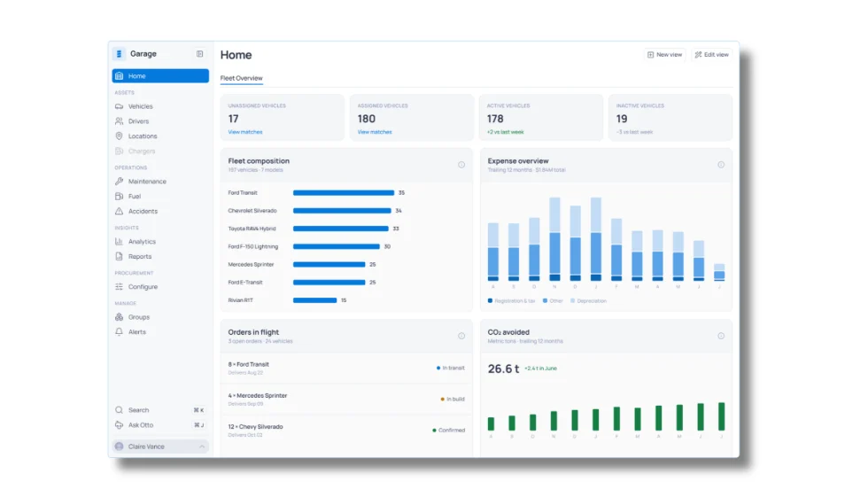Click the Configure sliders icon
This screenshot has width=868, height=489.
pyautogui.click(x=119, y=287)
